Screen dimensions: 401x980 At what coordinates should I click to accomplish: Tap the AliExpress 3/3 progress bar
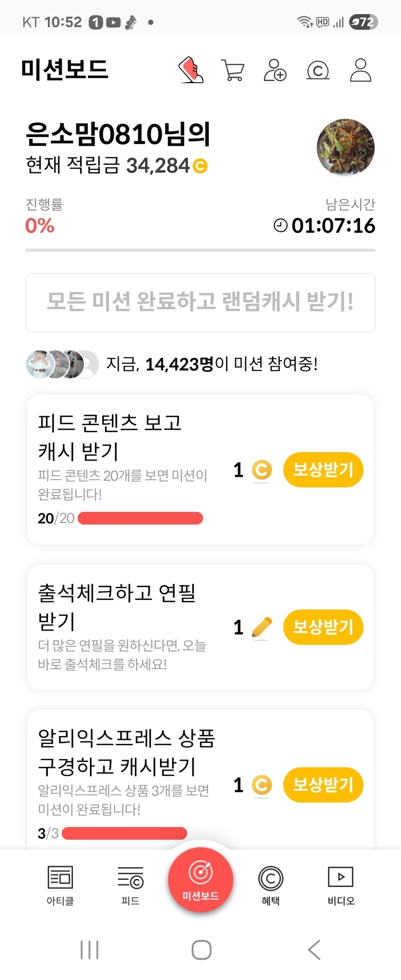124,833
